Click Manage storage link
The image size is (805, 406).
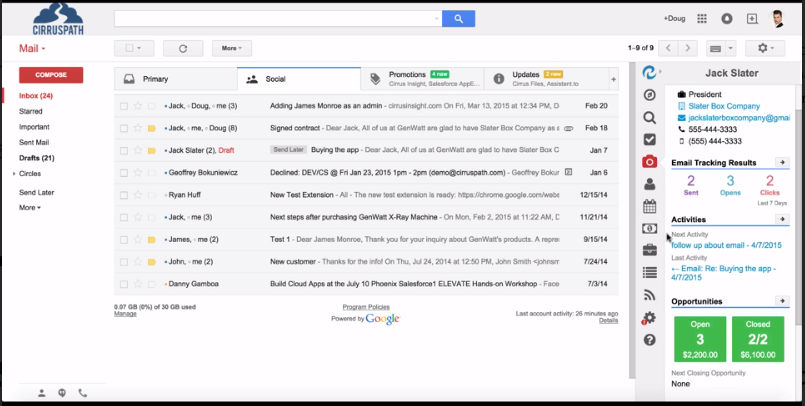[x=125, y=314]
